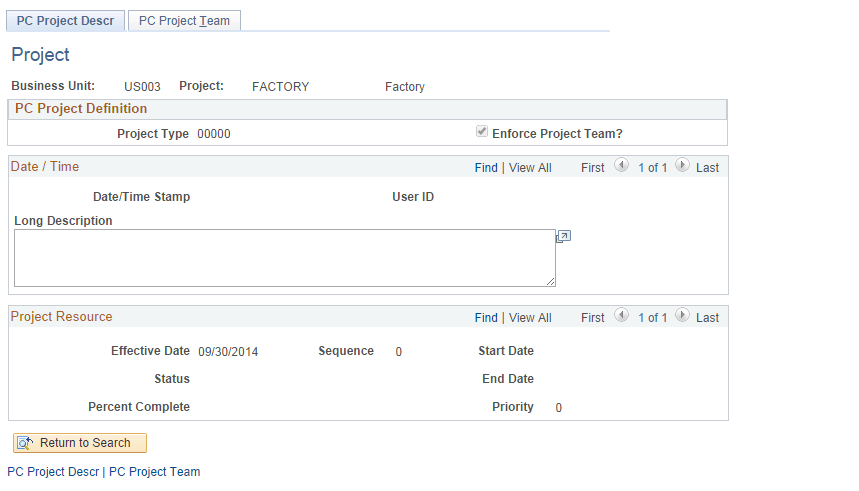
Task: Click next row arrow in Project Resource
Action: click(683, 316)
